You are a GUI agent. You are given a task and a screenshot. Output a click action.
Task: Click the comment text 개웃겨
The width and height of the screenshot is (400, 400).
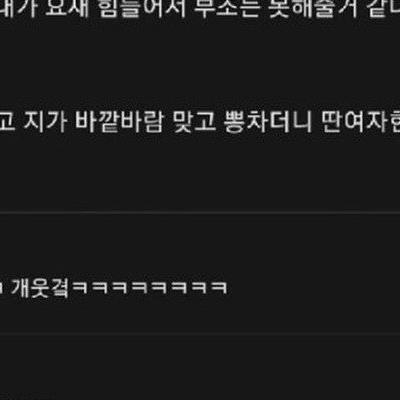[40, 288]
